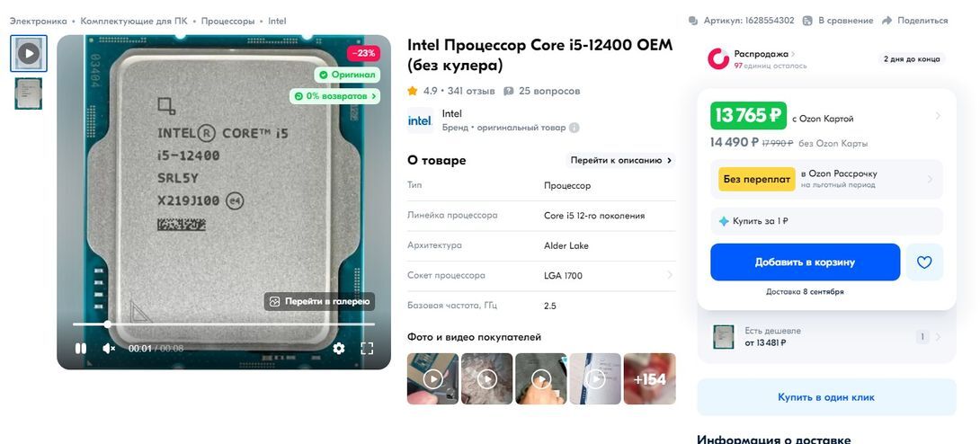Enter fullscreen video mode

tap(367, 349)
